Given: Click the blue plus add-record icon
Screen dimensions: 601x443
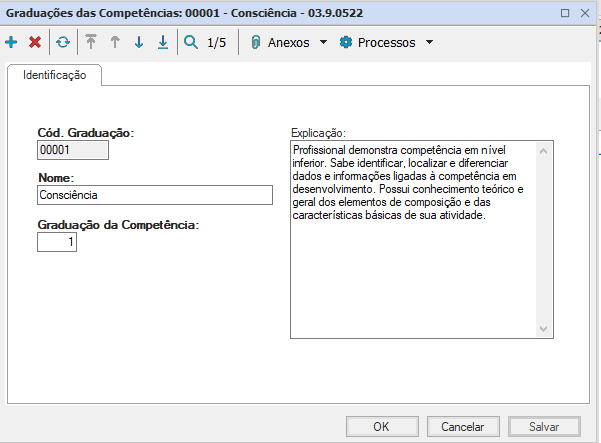Looking at the screenshot, I should (x=12, y=43).
